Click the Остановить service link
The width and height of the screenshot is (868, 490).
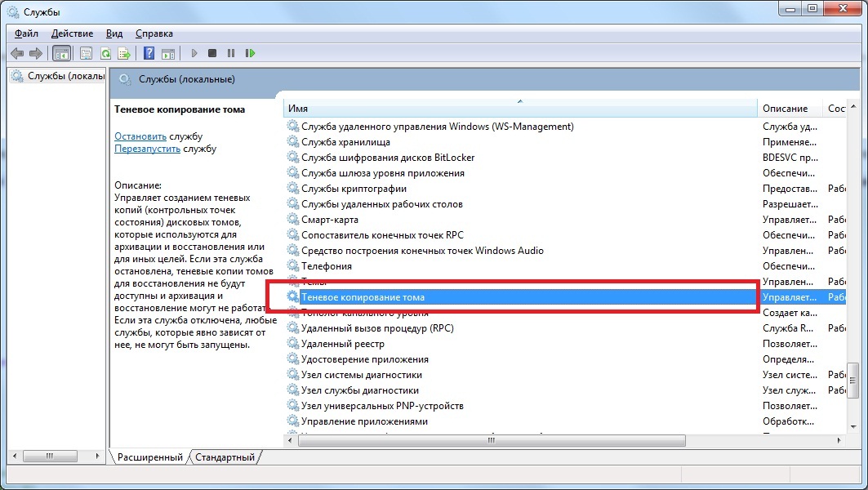(140, 136)
